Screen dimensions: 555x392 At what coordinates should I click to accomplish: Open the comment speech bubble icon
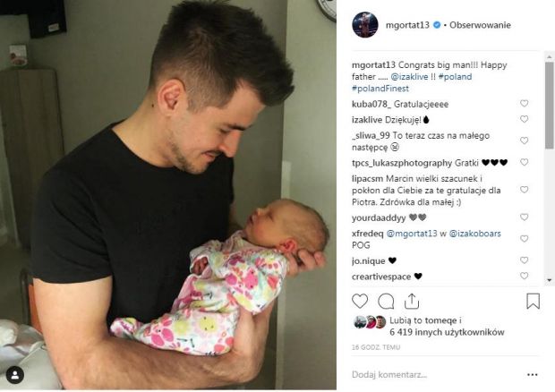[x=386, y=302]
